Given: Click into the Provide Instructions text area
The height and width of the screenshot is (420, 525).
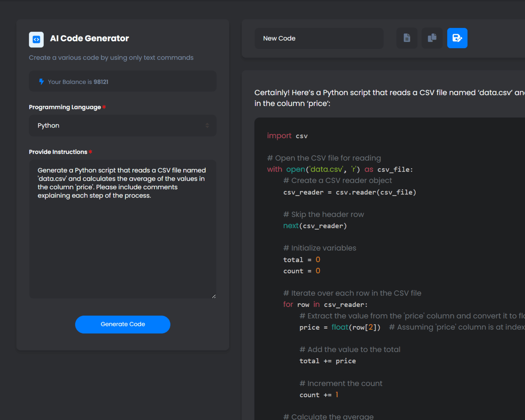Looking at the screenshot, I should tap(122, 229).
